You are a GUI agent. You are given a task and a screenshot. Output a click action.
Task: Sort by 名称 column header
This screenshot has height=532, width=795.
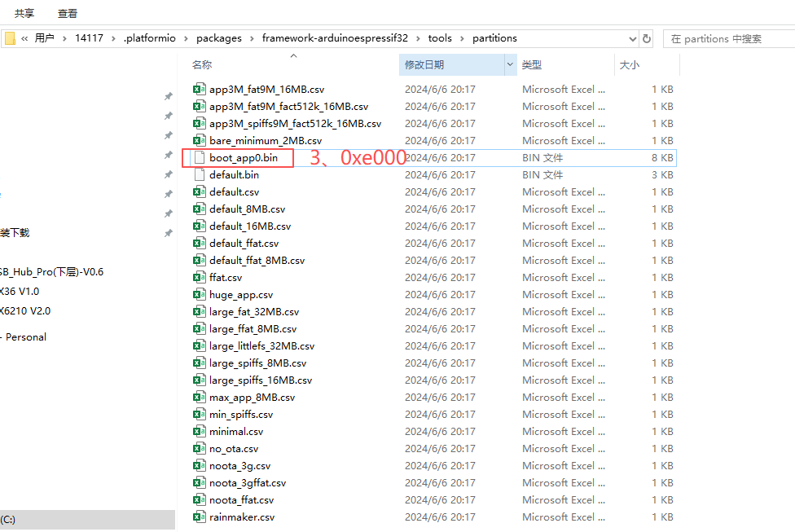pyautogui.click(x=202, y=65)
